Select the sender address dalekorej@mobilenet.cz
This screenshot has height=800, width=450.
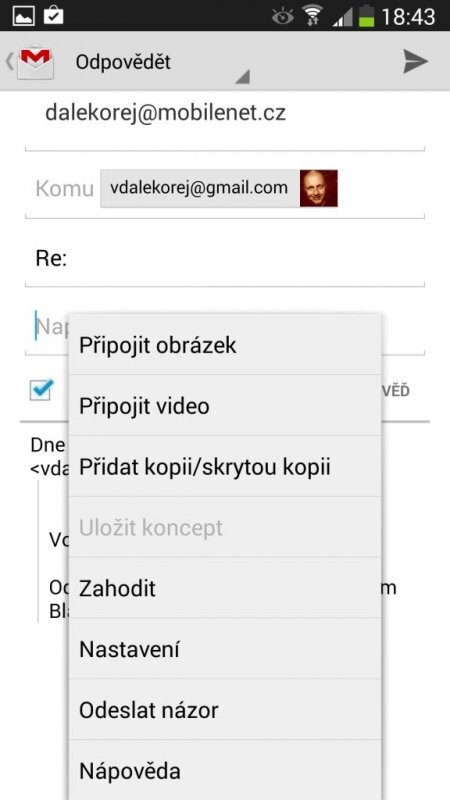click(x=165, y=113)
